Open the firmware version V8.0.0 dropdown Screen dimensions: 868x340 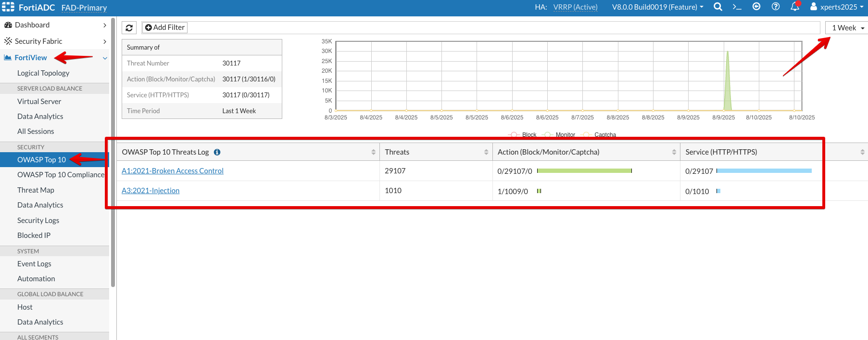tap(657, 7)
